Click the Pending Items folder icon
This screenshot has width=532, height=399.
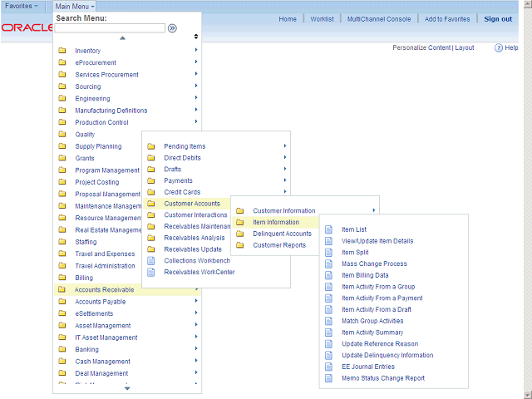click(x=151, y=146)
